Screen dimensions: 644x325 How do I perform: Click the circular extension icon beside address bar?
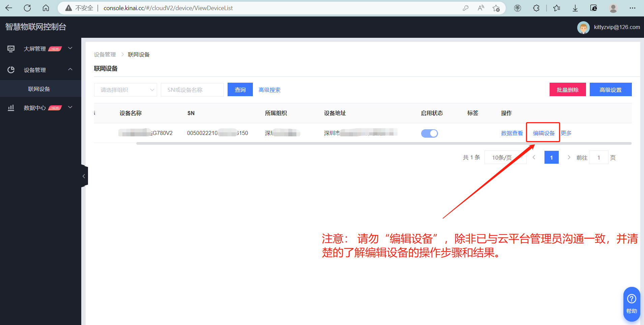click(x=518, y=8)
